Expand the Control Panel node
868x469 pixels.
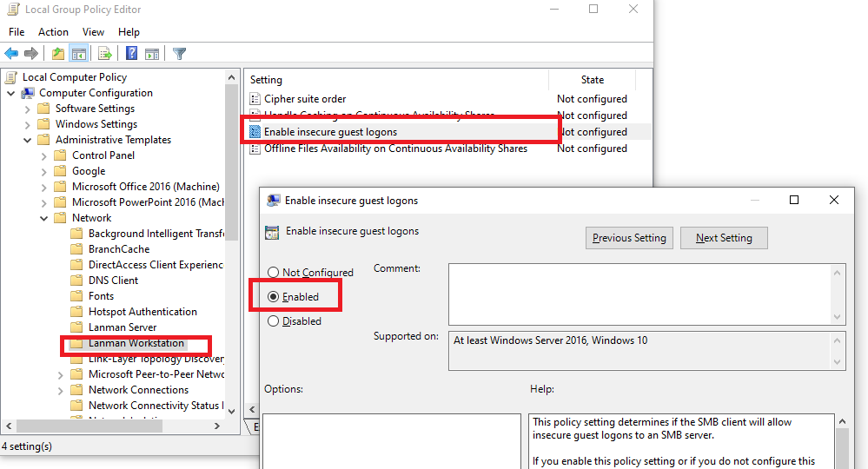(x=44, y=156)
